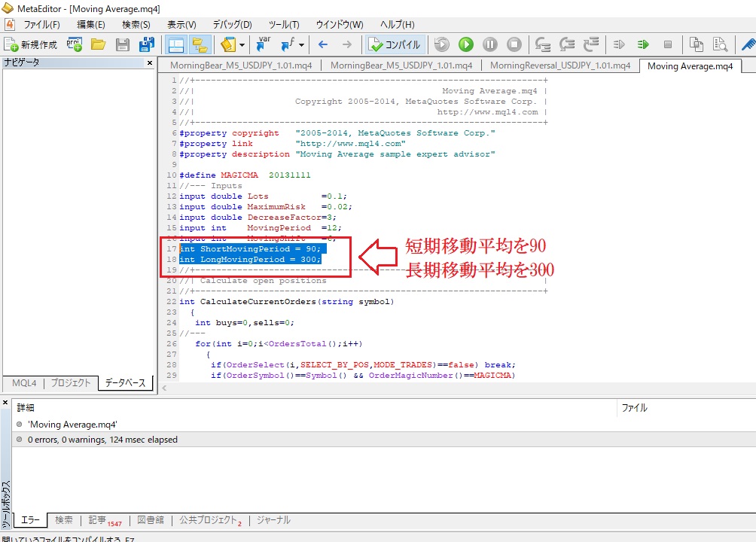The height and width of the screenshot is (542, 756).
Task: Open dropdown arrow next to function icon
Action: coord(301,45)
